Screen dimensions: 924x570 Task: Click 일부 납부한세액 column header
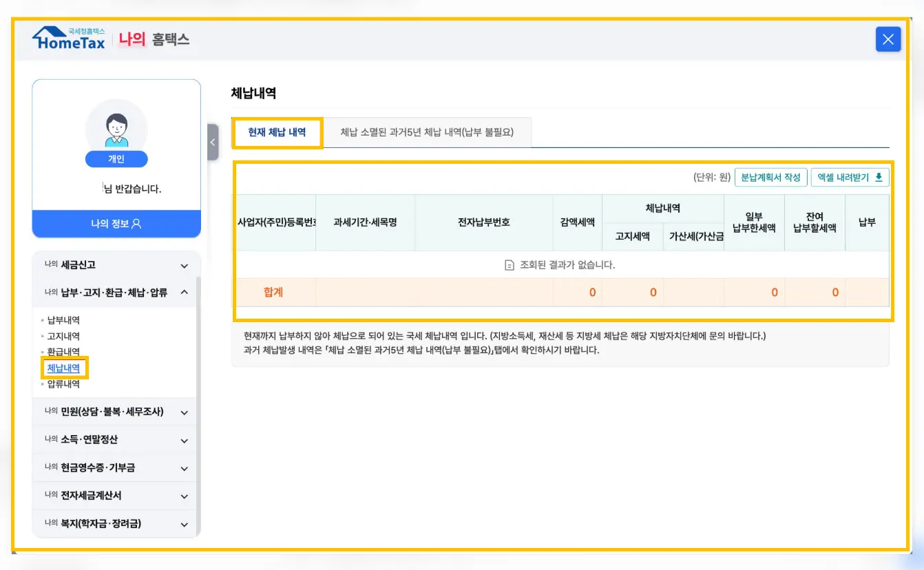tap(755, 223)
